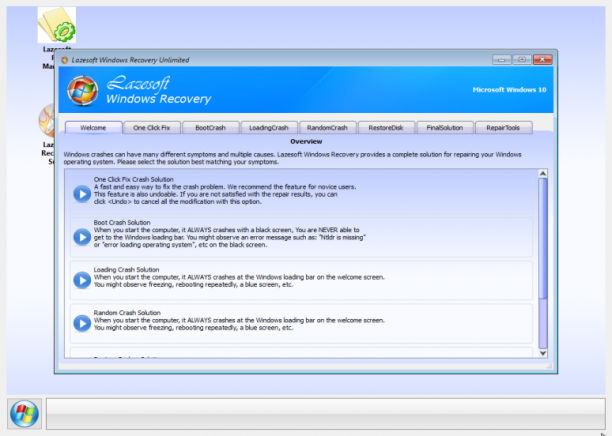Maximize the Lazesoft Windows Recovery window
612x436 pixels.
[522, 59]
